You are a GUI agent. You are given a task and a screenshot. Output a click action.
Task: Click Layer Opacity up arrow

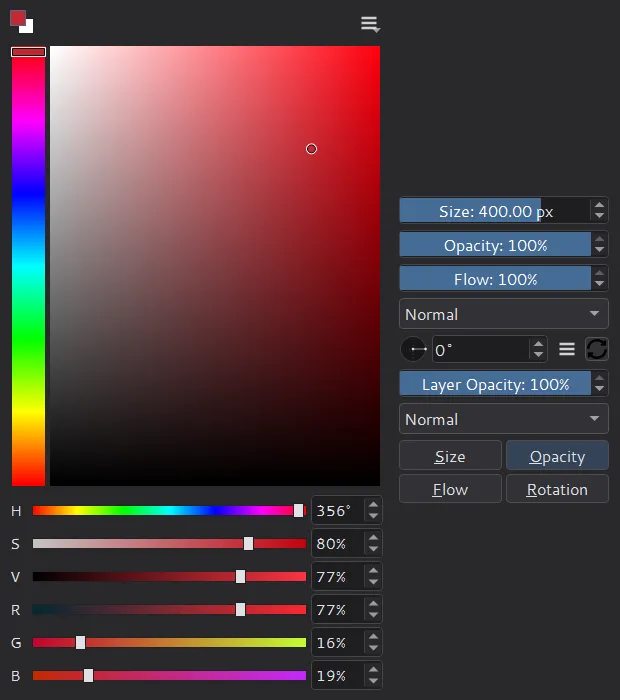599,379
